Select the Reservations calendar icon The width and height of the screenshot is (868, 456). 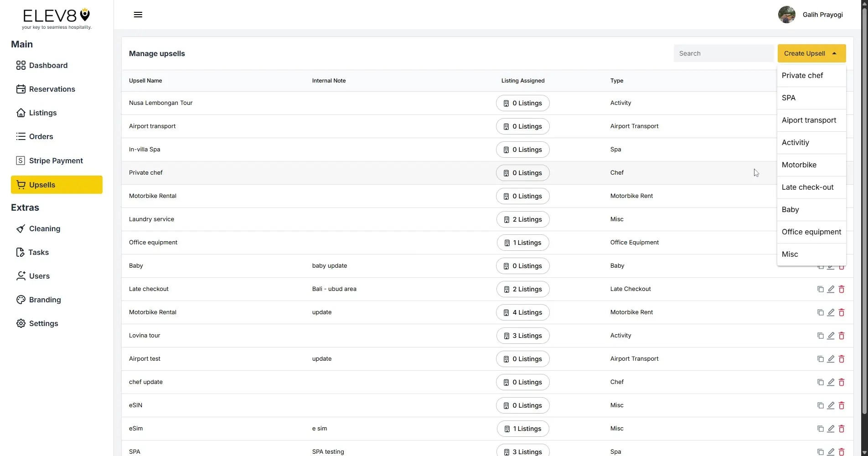pyautogui.click(x=21, y=89)
